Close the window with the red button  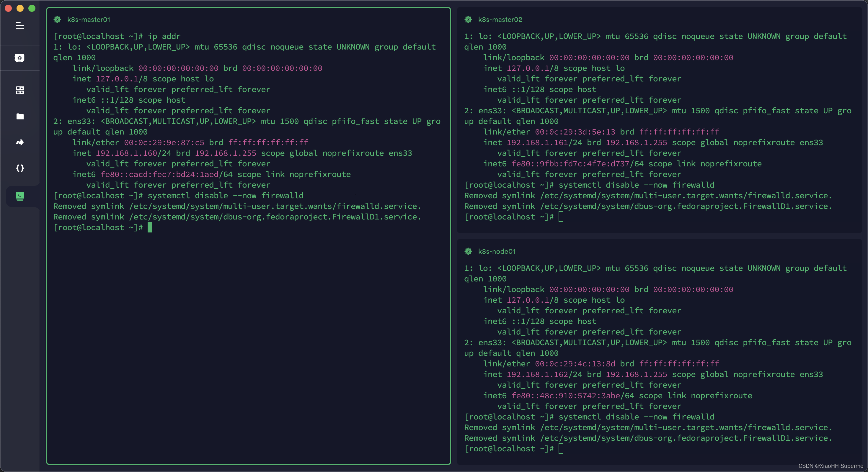9,8
